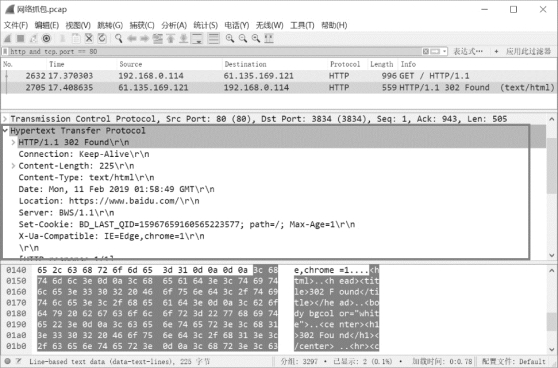Go back in packet history
This screenshot has width=558, height=368.
pos(132,38)
